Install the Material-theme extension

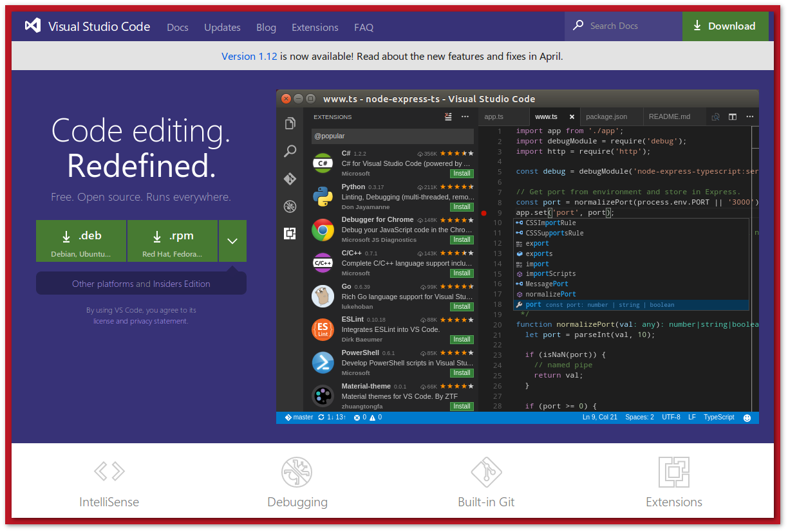(462, 407)
